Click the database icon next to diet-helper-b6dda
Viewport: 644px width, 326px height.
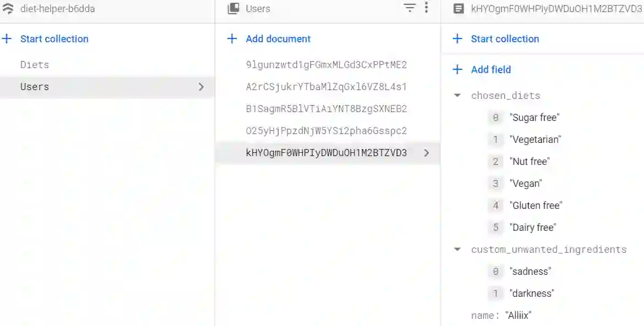click(x=8, y=9)
